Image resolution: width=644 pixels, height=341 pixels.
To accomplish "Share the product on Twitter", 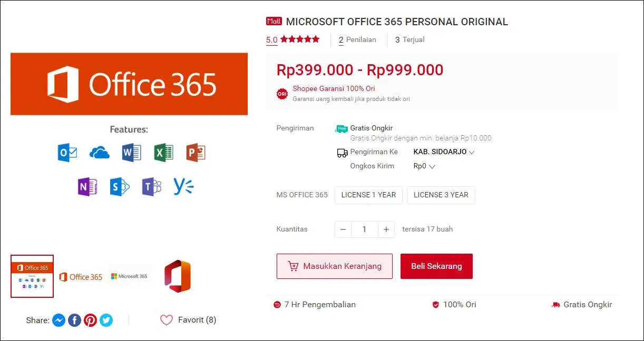I will (106, 320).
